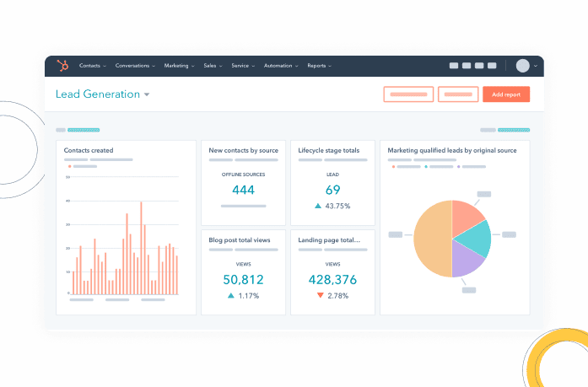This screenshot has width=588, height=387.
Task: Click the 428,376 views value
Action: pos(332,279)
